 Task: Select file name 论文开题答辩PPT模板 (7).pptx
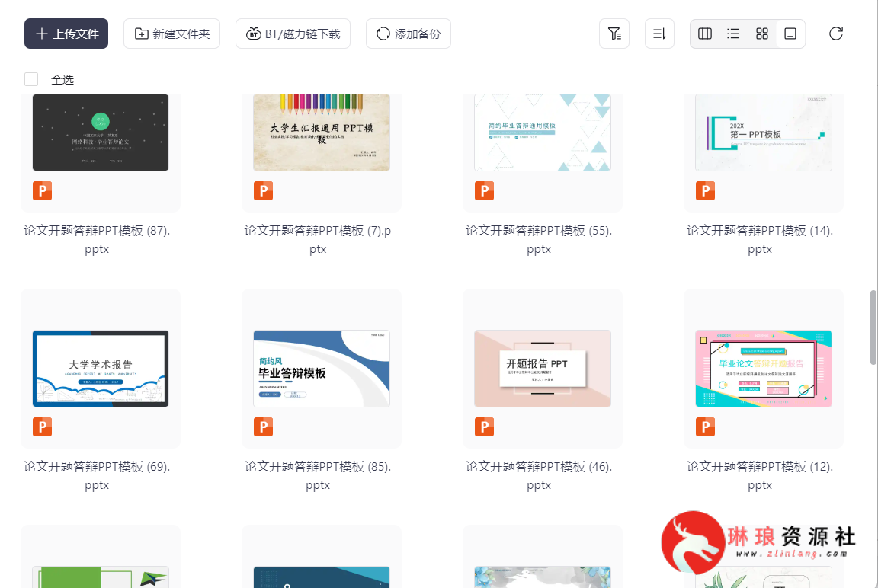(318, 239)
